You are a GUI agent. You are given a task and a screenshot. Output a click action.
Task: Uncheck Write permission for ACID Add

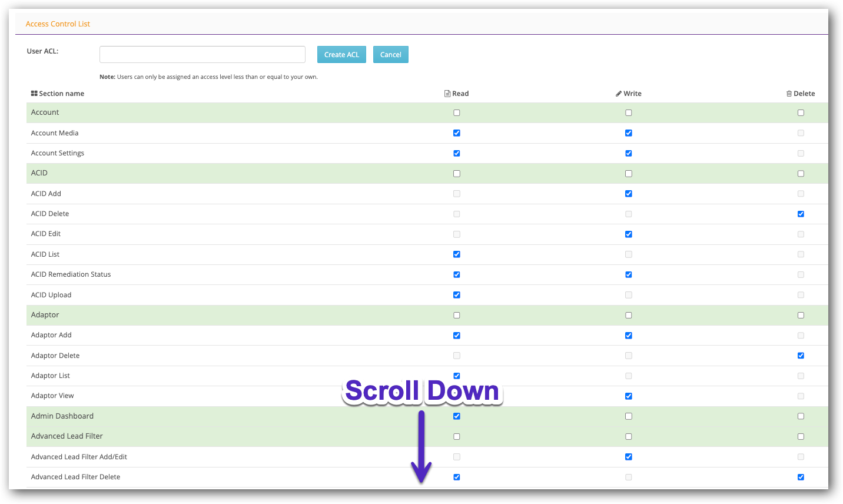point(628,193)
